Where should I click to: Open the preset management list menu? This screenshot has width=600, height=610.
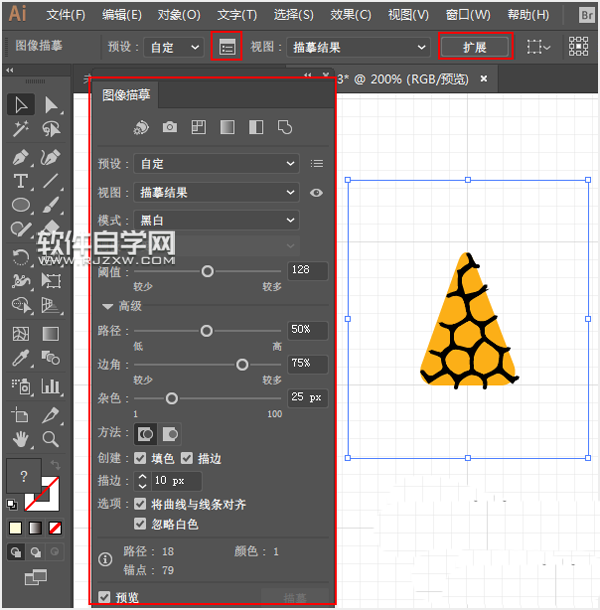click(x=317, y=164)
